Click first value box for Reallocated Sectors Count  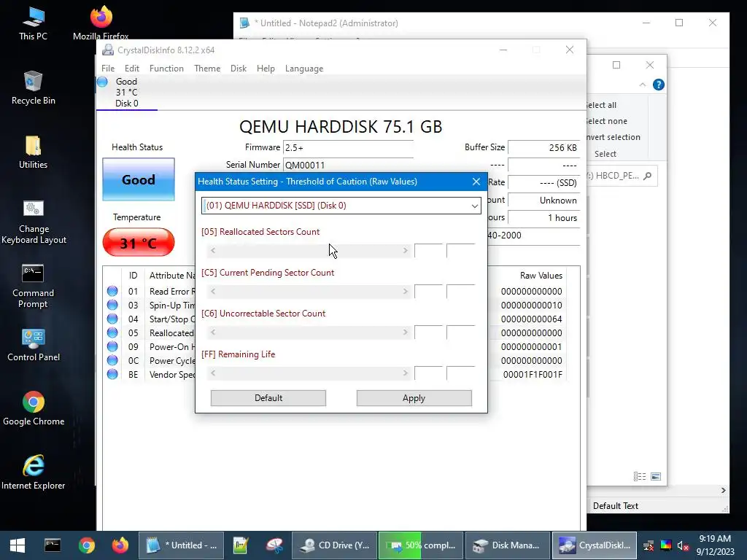[429, 251]
